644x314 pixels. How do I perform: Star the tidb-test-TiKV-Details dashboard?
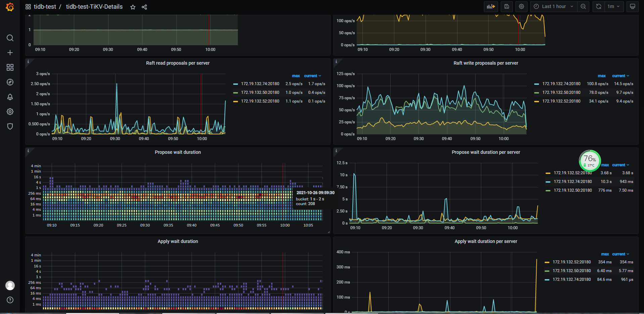[133, 7]
